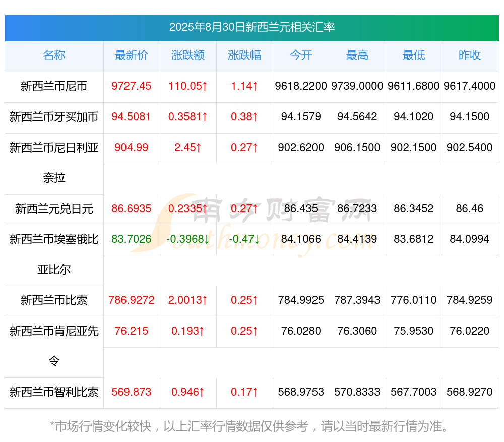504x442 pixels.
Task: Click latest price 9727.45
Action: tap(131, 86)
